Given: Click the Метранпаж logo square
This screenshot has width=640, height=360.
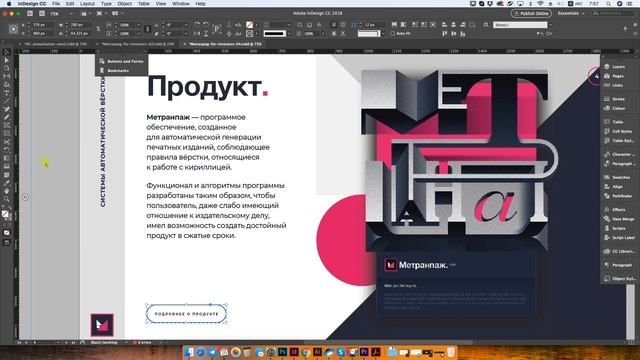Looking at the screenshot, I should click(102, 324).
